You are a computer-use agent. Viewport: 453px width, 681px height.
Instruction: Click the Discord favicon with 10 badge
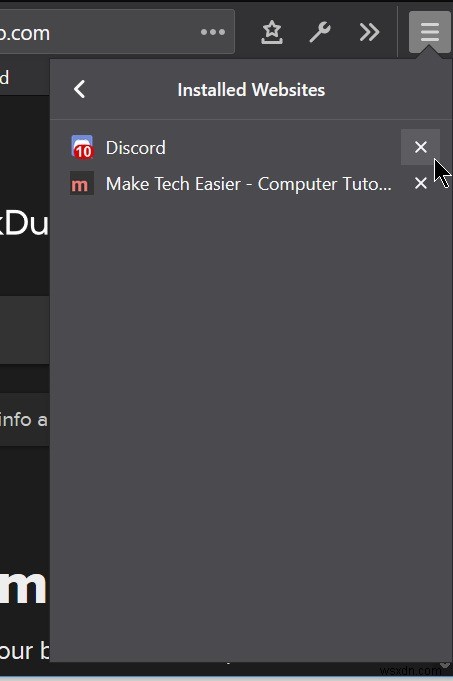pos(82,147)
